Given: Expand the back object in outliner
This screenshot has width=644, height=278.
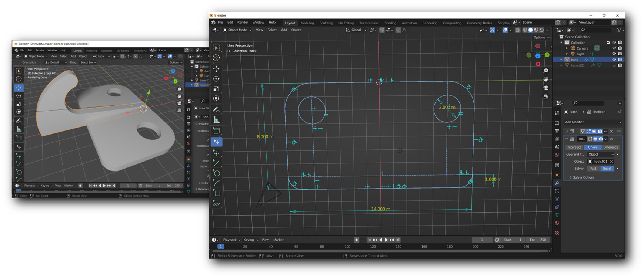Looking at the screenshot, I should [x=561, y=60].
